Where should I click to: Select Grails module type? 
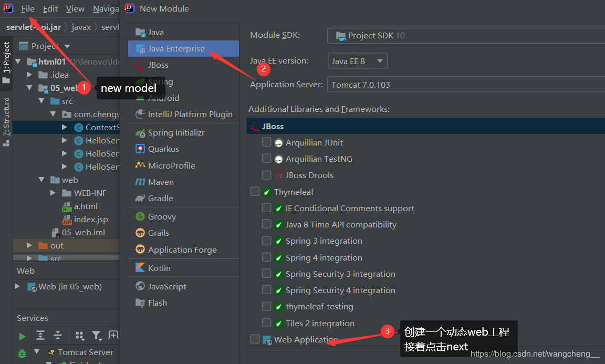pyautogui.click(x=183, y=233)
